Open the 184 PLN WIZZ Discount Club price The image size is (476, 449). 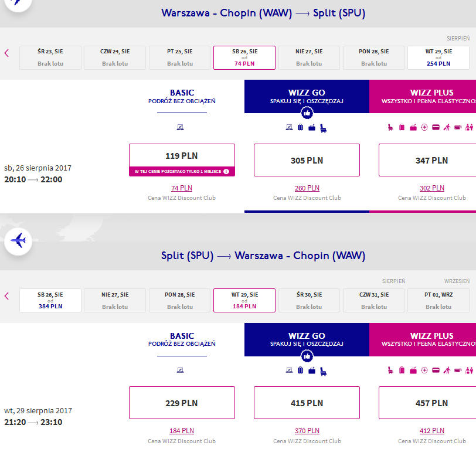point(182,431)
